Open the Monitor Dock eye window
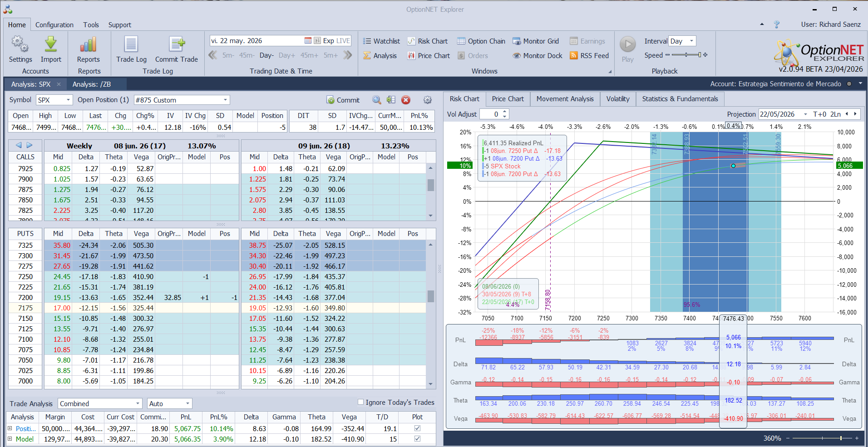This screenshot has width=868, height=447. point(537,56)
